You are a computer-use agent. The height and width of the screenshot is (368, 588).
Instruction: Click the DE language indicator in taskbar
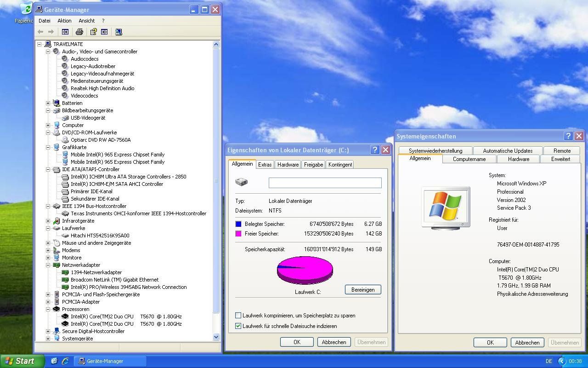pyautogui.click(x=548, y=362)
